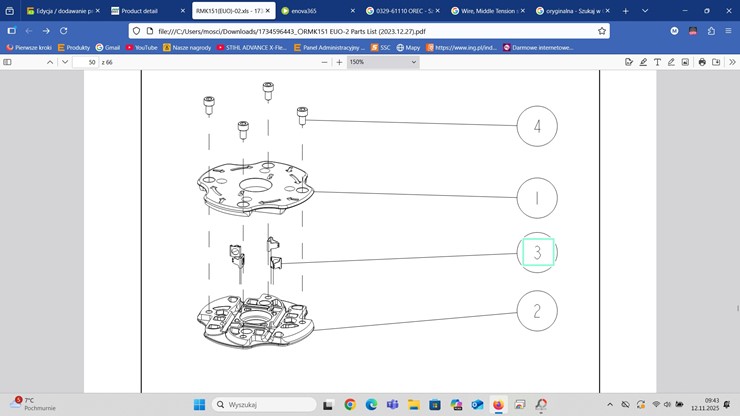Open the Panel Administracyjny bookmark
The image size is (740, 416).
tap(329, 47)
